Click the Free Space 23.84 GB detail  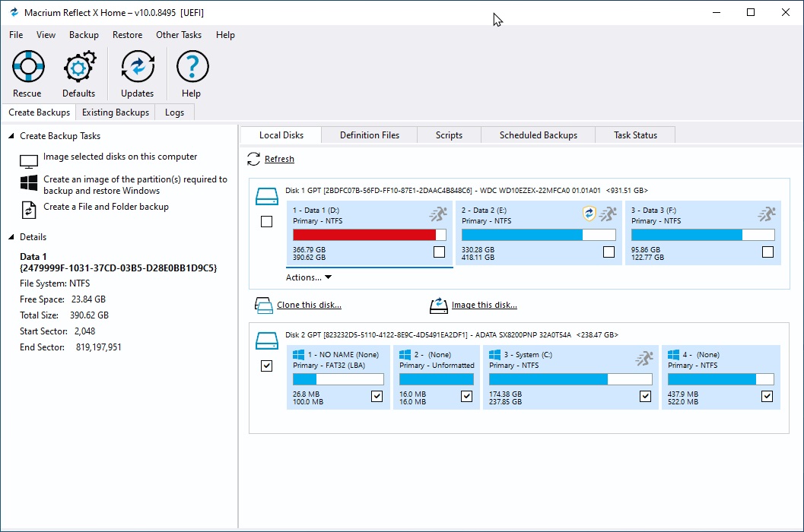tap(62, 299)
